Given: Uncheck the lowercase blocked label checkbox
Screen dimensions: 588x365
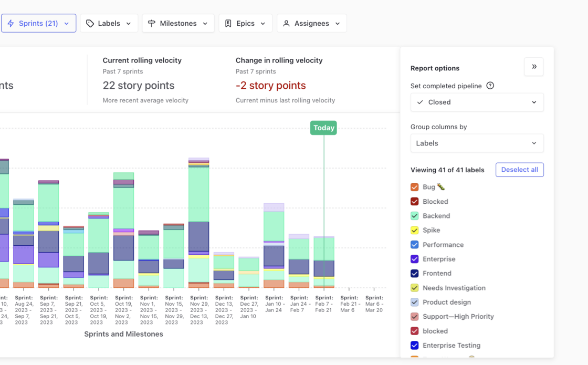Looking at the screenshot, I should 414,331.
